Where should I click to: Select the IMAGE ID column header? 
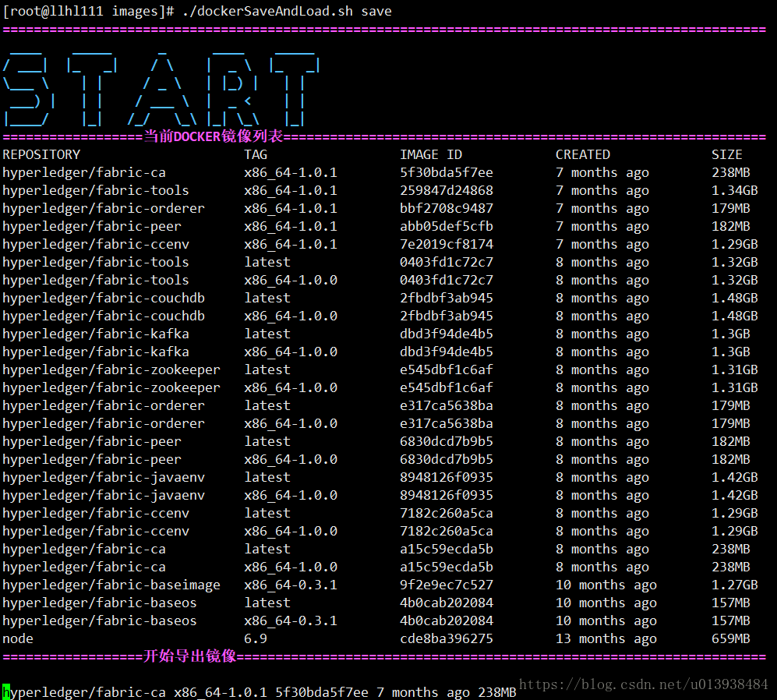click(431, 154)
